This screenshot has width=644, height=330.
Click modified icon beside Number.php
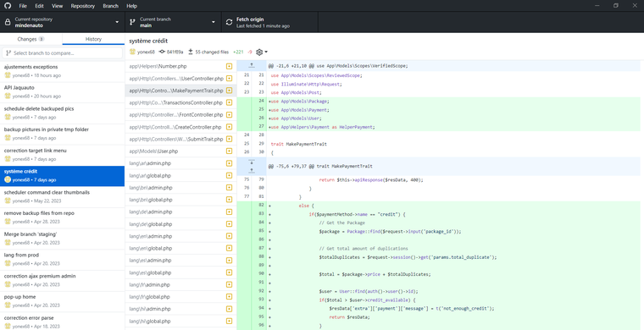229,66
